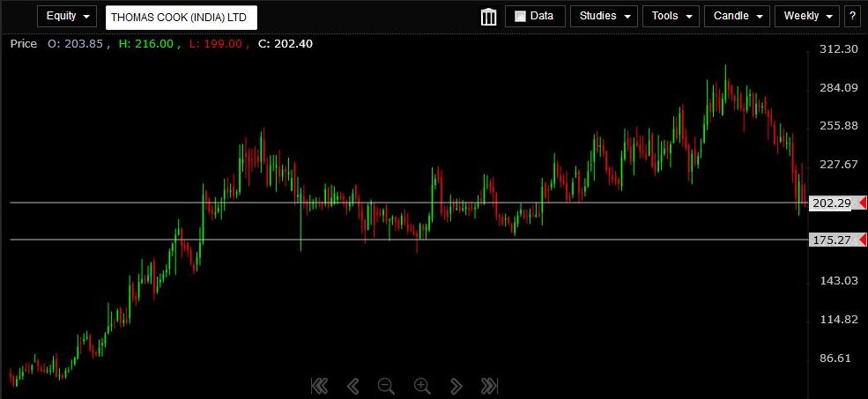Open the Candle chart type dropdown
The height and width of the screenshot is (399, 868).
click(737, 16)
